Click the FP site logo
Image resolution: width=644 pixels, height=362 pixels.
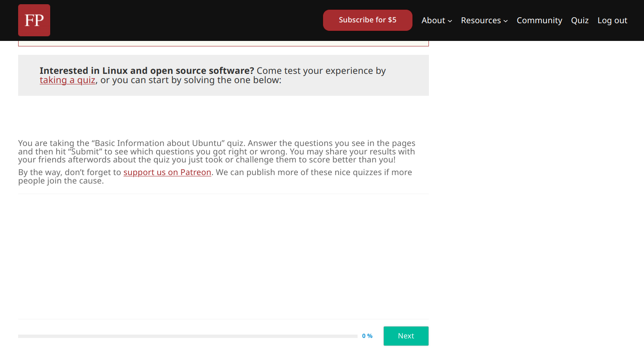point(34,20)
